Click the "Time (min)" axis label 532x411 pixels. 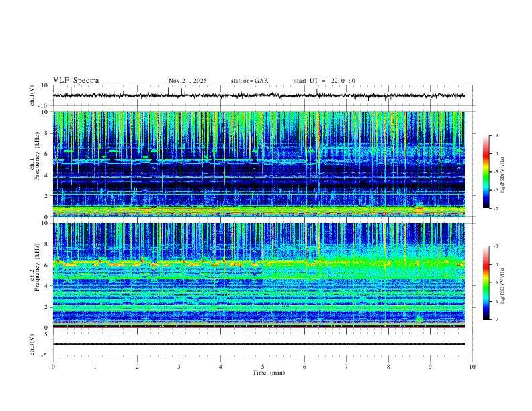tap(269, 373)
